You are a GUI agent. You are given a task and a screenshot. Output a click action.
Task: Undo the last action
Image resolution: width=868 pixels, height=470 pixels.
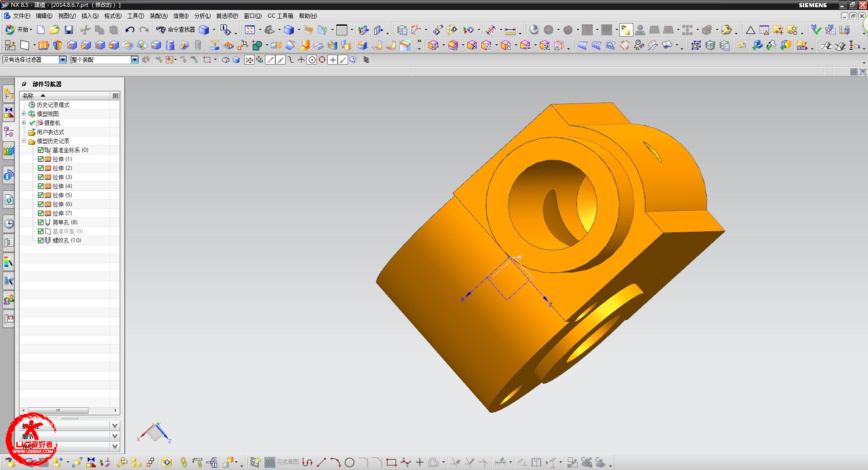(x=130, y=30)
